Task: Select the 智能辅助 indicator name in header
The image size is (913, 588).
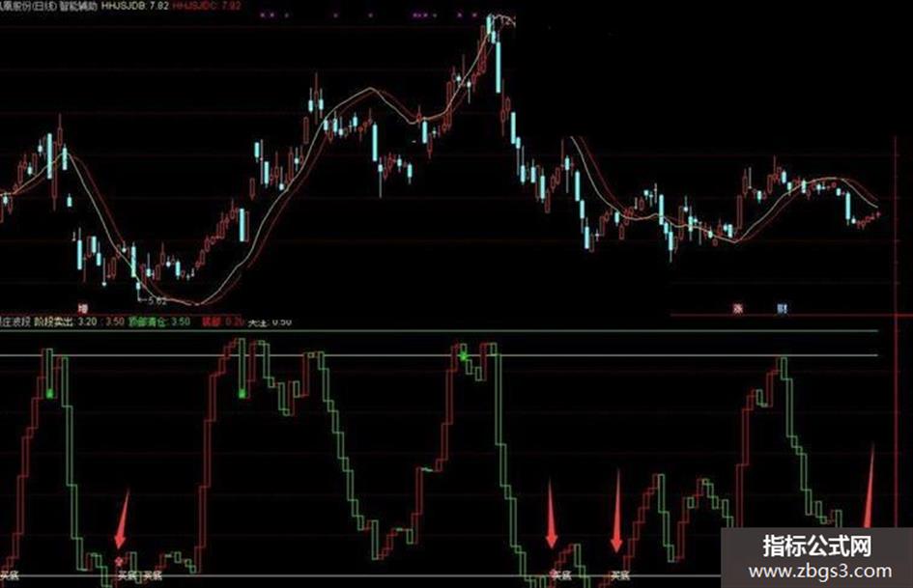Action: tap(78, 7)
